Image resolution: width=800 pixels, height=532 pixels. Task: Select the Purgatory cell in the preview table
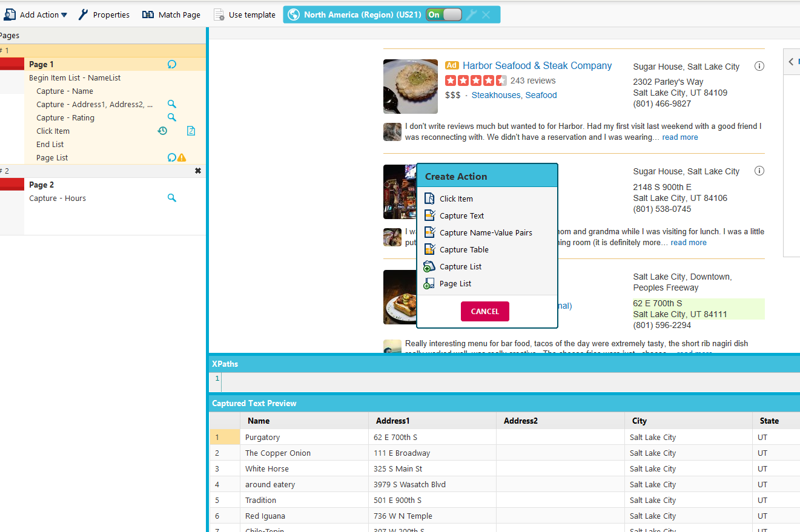click(x=304, y=437)
